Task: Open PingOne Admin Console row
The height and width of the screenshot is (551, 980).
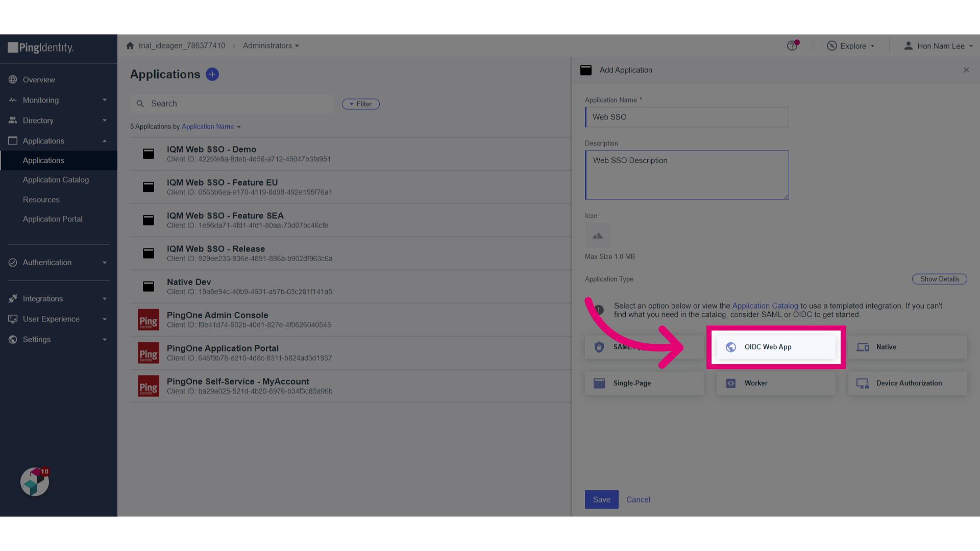Action: coord(351,320)
